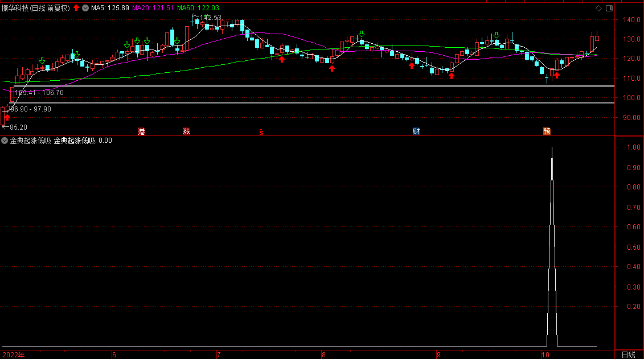
Task: Open the blue 财 event marker
Action: point(416,131)
